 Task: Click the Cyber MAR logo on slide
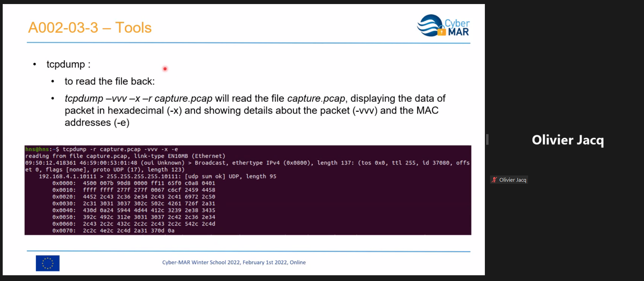pyautogui.click(x=443, y=26)
